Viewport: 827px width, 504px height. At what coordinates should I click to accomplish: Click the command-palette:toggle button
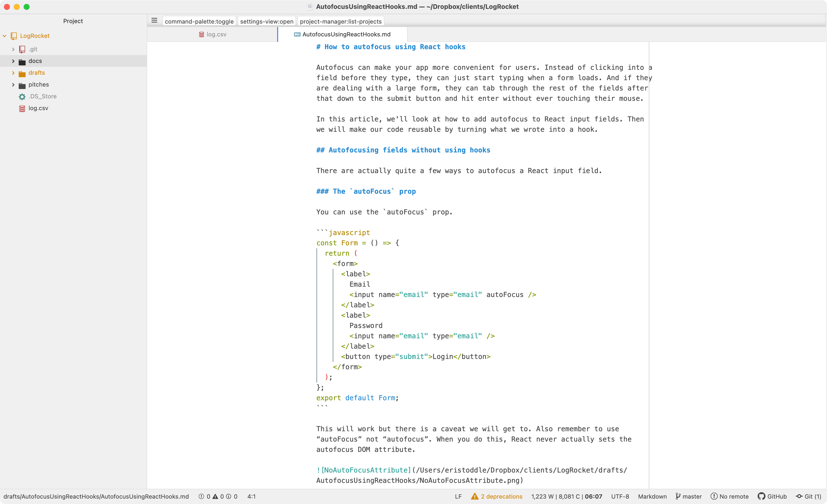click(x=199, y=21)
